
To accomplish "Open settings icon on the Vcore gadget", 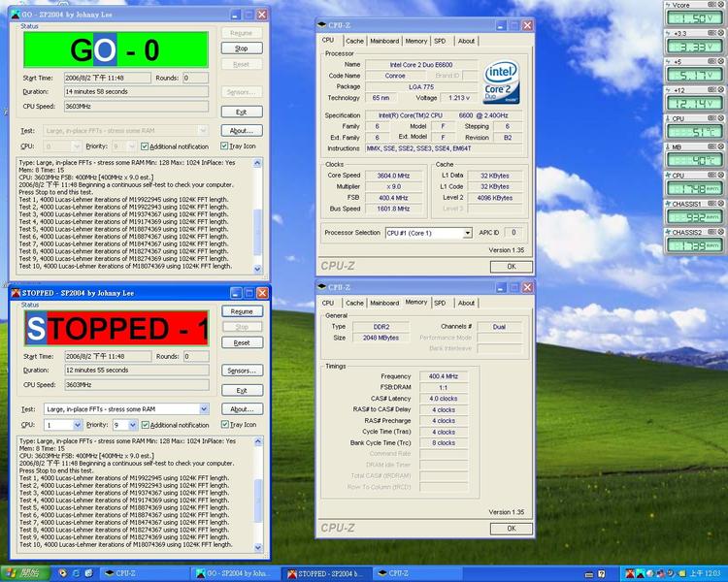I will tap(711, 5).
